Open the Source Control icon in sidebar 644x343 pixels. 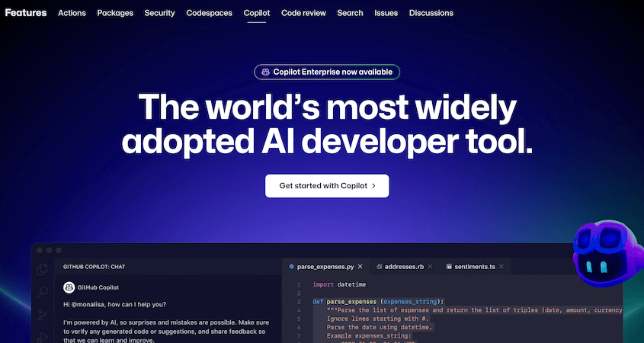(43, 315)
